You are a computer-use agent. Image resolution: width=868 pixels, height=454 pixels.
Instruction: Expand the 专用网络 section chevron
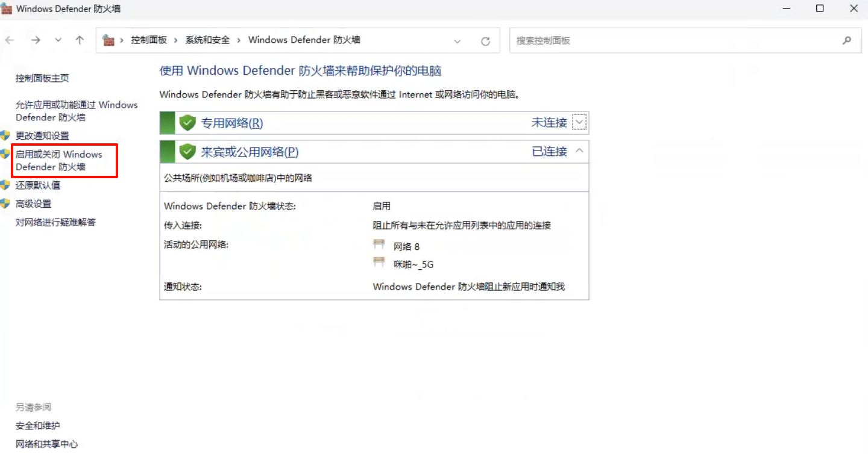pos(579,123)
